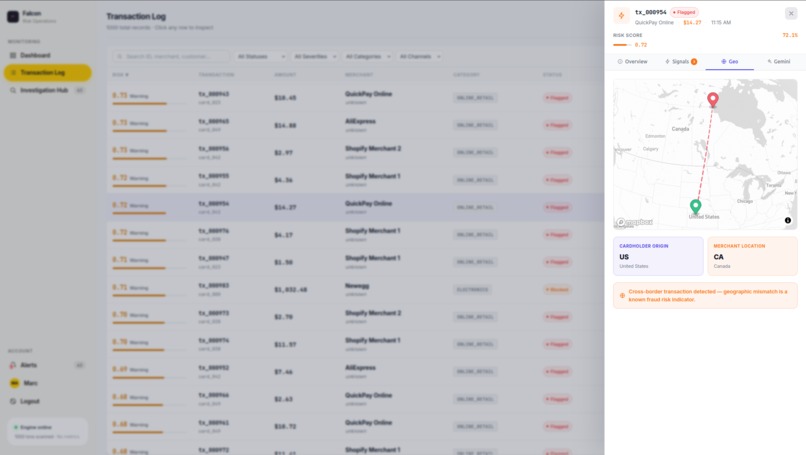Switch to the Signals tab
The height and width of the screenshot is (455, 806).
coord(681,61)
